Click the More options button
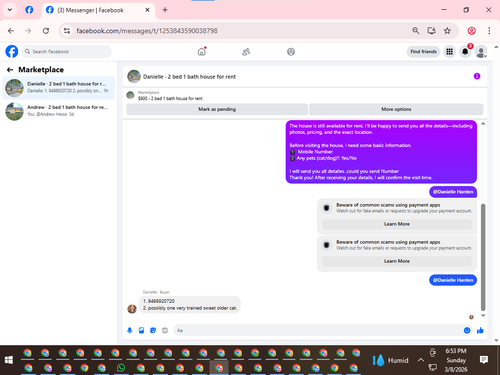The height and width of the screenshot is (375, 500). point(396,109)
